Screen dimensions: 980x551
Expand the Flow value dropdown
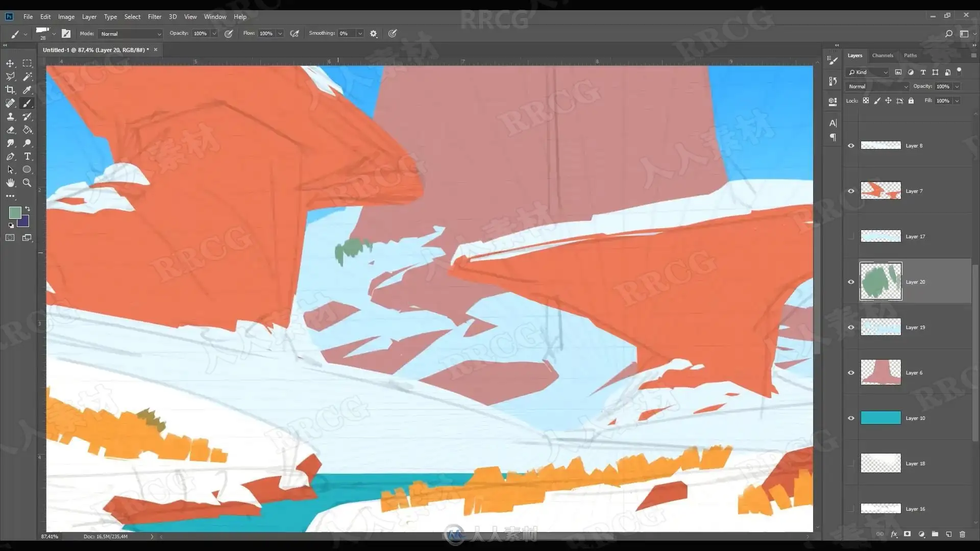point(280,34)
